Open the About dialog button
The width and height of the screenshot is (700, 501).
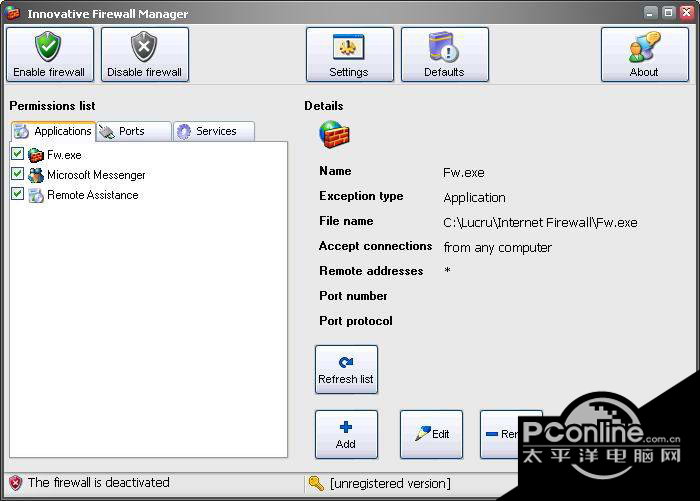click(645, 54)
